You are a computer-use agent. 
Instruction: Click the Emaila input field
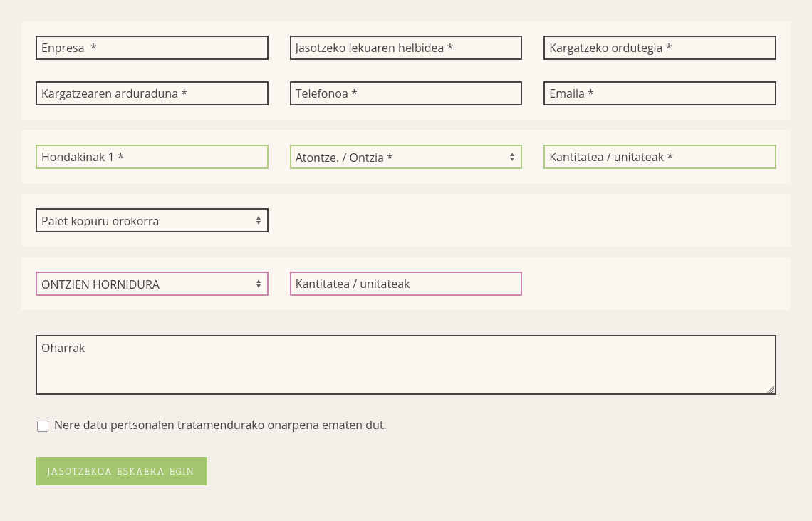point(660,93)
